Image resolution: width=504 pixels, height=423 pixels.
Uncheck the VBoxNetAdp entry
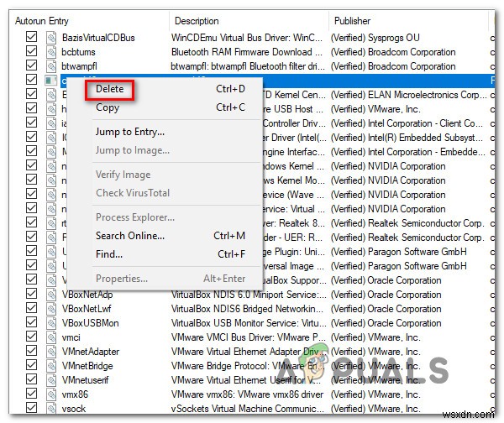click(x=32, y=294)
